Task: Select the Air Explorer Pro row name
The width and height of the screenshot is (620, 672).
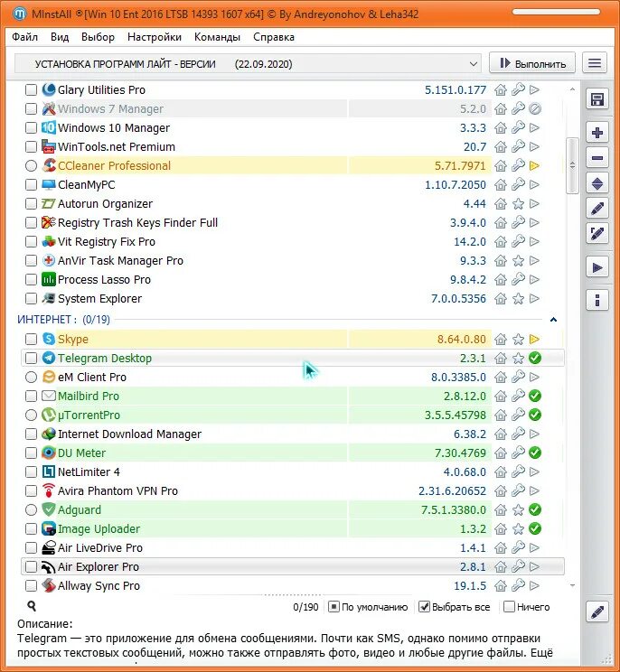Action: point(99,566)
